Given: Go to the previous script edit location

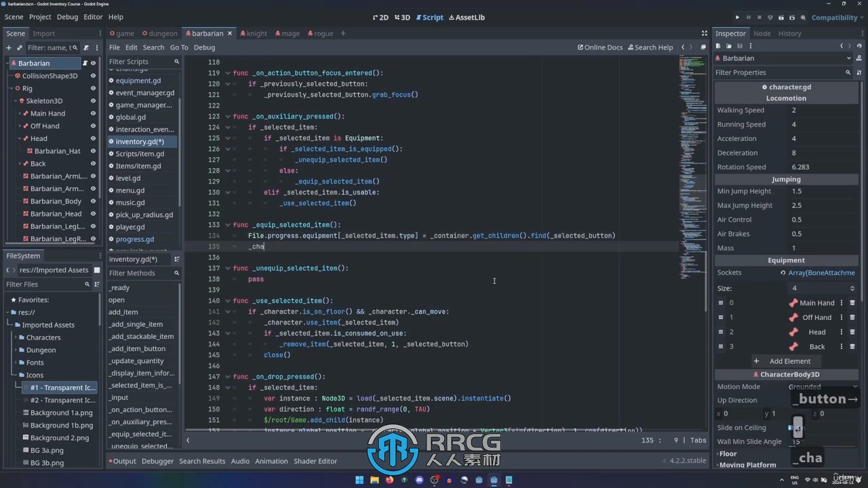Looking at the screenshot, I should point(683,47).
